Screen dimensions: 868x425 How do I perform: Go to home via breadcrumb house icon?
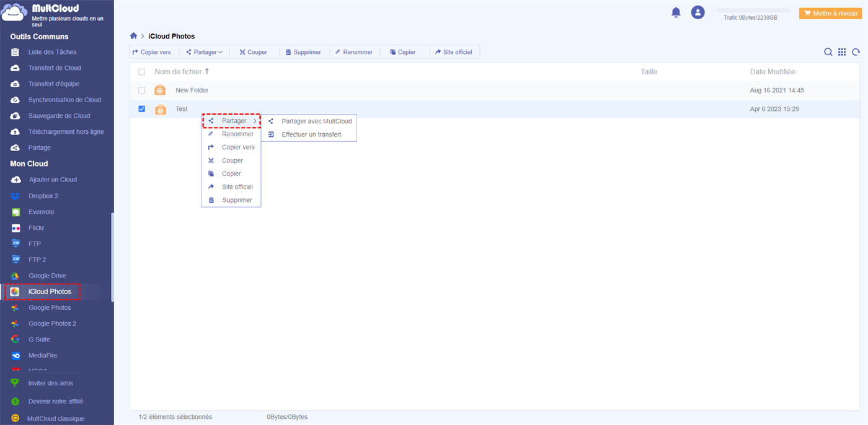click(x=133, y=36)
